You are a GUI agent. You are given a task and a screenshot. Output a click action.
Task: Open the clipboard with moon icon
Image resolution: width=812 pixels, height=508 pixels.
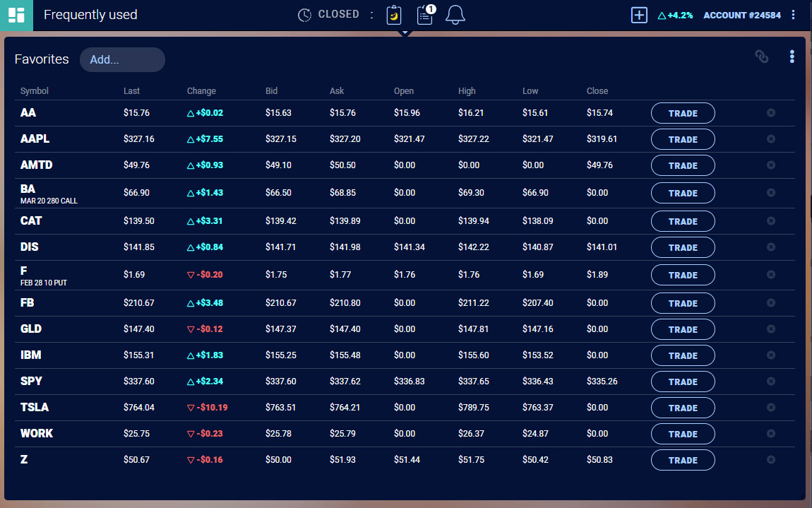point(394,15)
